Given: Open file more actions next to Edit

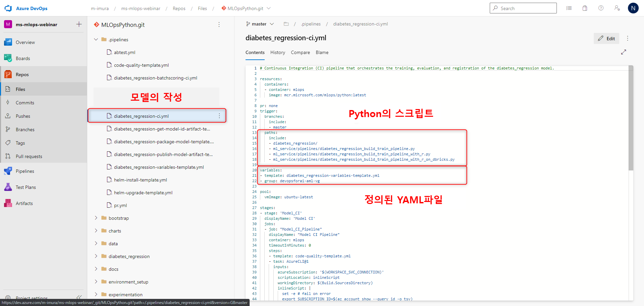Looking at the screenshot, I should [628, 38].
